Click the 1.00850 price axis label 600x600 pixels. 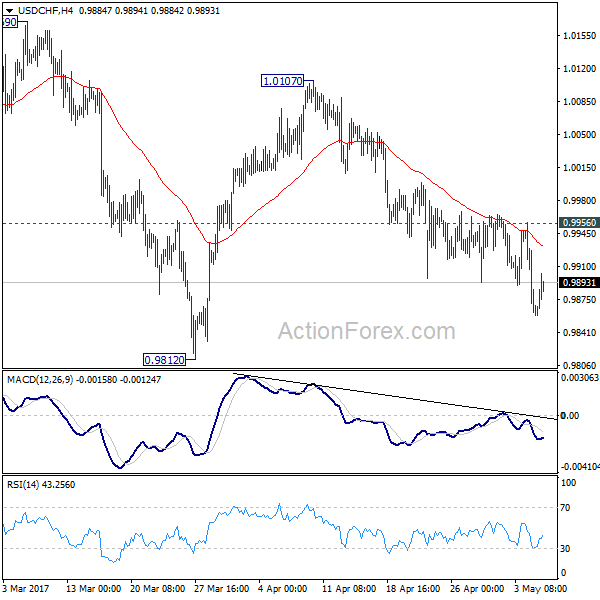pyautogui.click(x=579, y=101)
